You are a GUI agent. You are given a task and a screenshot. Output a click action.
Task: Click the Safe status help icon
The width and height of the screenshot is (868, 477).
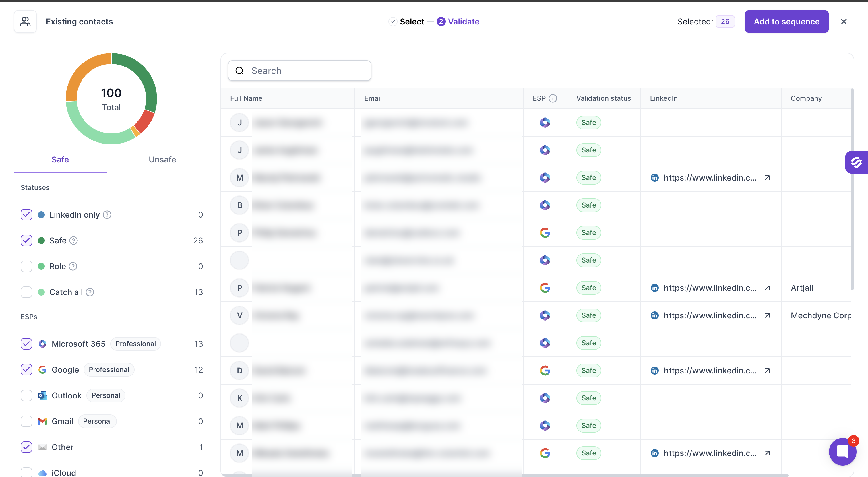tap(73, 241)
